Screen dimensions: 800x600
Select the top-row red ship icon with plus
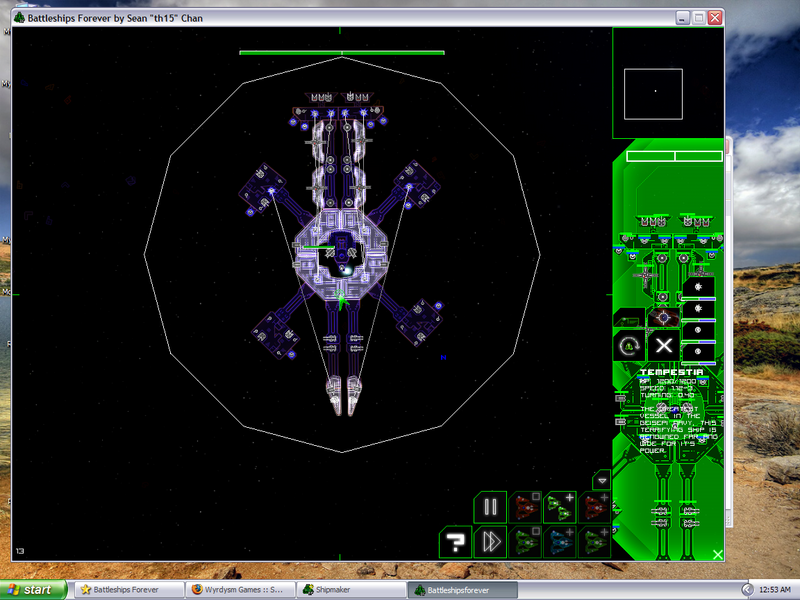(x=594, y=507)
